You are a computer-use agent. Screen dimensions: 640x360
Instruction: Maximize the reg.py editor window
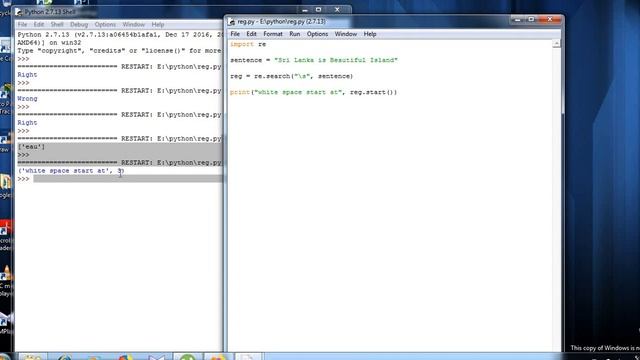pyautogui.click(x=531, y=20)
